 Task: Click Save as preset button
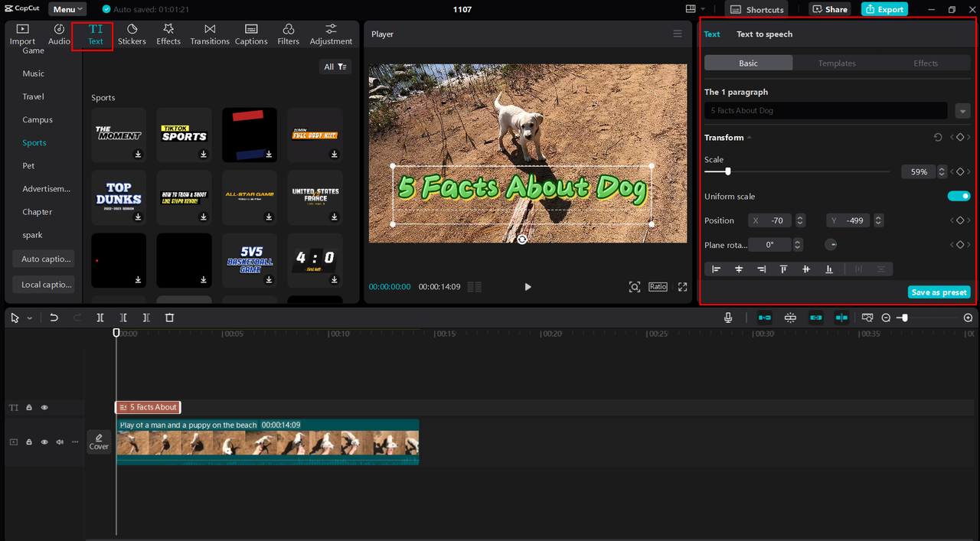pyautogui.click(x=939, y=292)
